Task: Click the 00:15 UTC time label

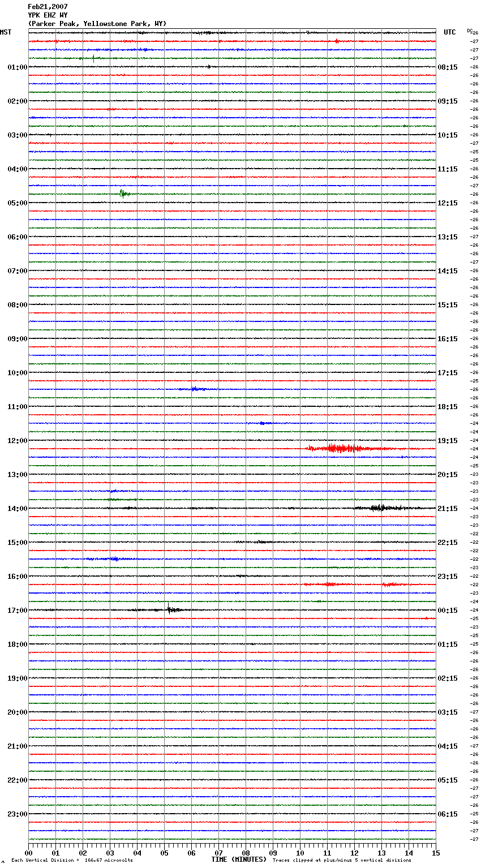Action: pyautogui.click(x=448, y=611)
